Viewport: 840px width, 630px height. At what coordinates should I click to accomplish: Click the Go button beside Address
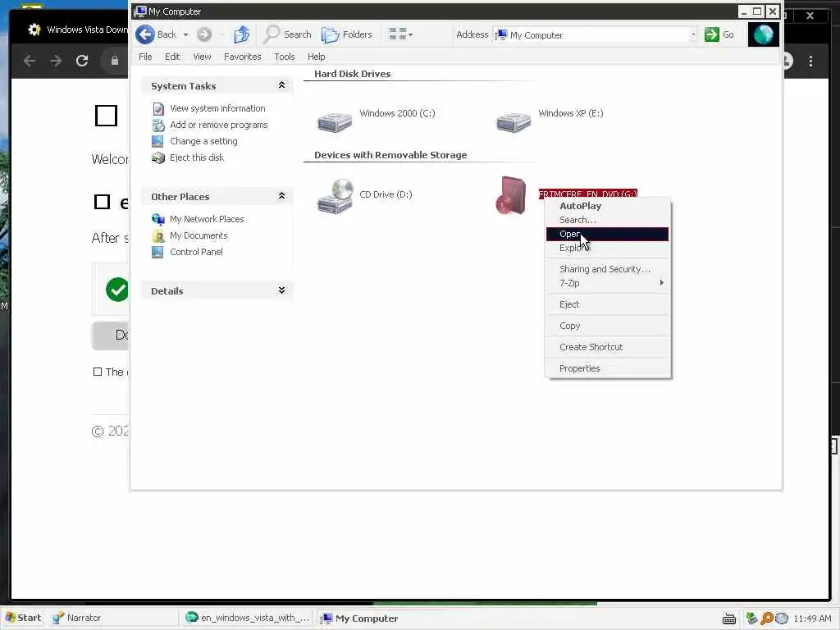click(x=719, y=34)
